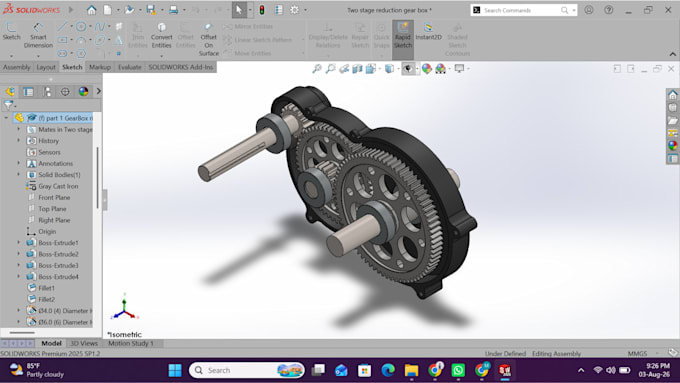Toggle the Rapid Sketch button
680x383 pixels.
pos(403,35)
